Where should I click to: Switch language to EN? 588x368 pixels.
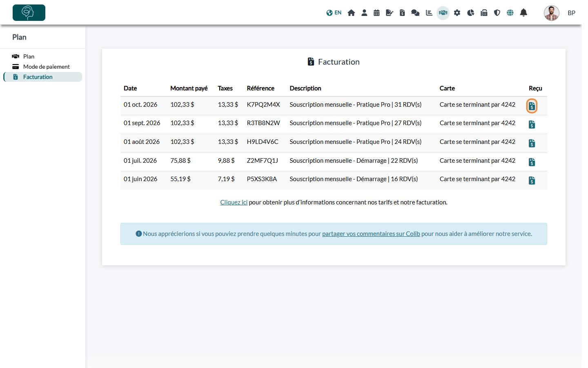tap(334, 13)
